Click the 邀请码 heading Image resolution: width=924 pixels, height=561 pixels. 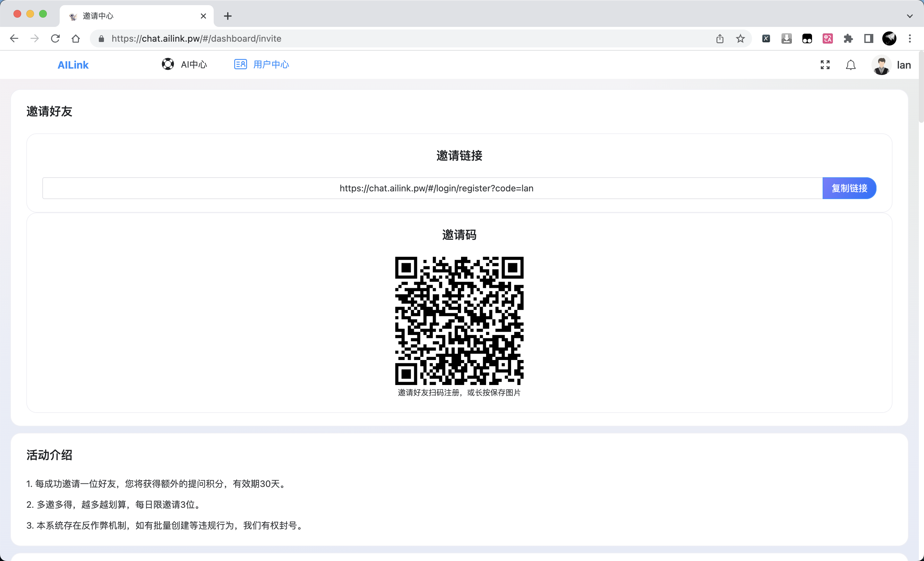pos(459,235)
